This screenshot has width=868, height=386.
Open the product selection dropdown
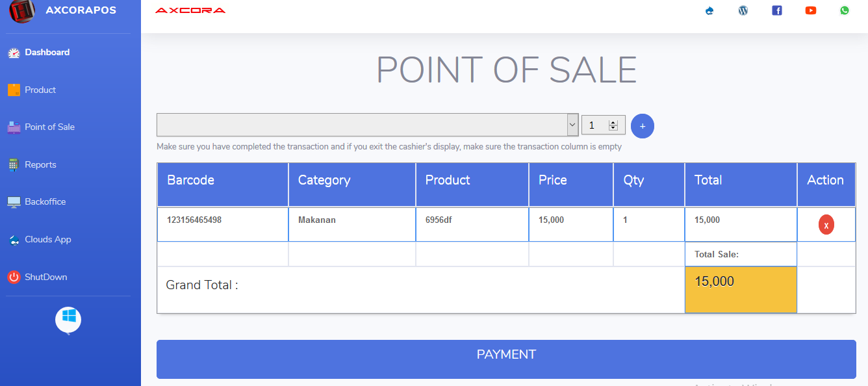click(x=367, y=124)
